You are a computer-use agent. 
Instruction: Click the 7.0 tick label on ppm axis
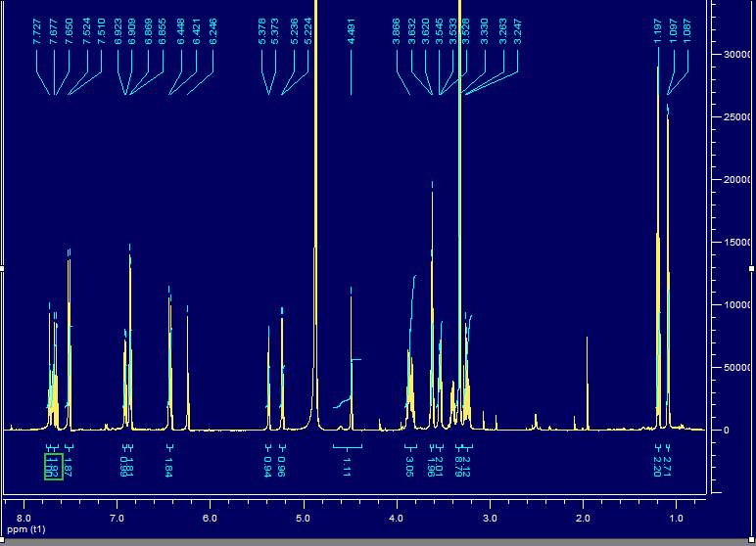coord(117,519)
